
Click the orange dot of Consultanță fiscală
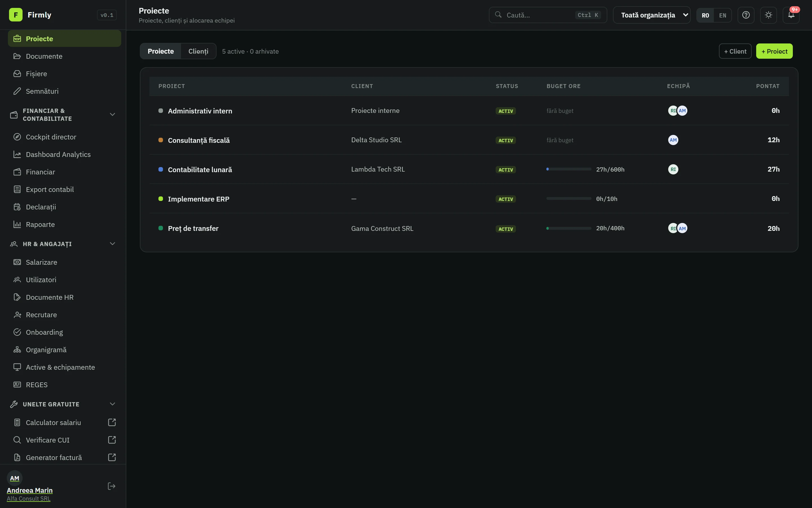(x=161, y=140)
